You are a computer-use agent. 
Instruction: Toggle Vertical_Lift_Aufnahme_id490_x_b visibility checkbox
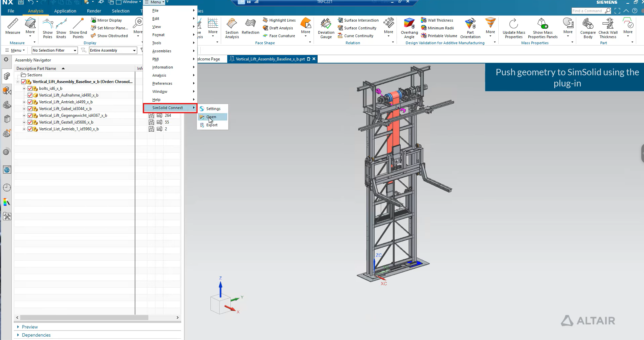pos(30,95)
